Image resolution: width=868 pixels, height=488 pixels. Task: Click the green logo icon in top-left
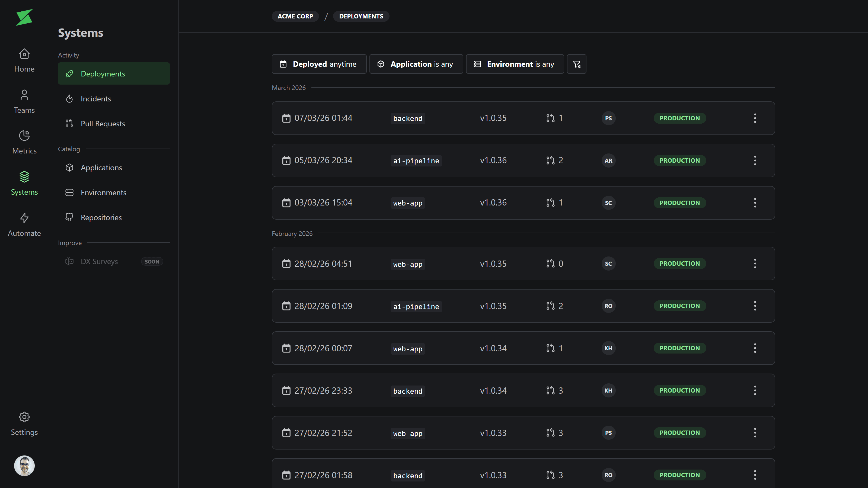(x=24, y=17)
